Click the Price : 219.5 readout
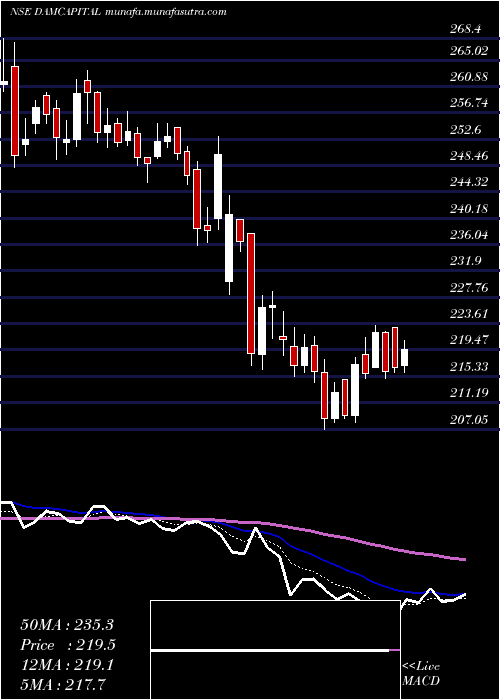 [x=68, y=645]
